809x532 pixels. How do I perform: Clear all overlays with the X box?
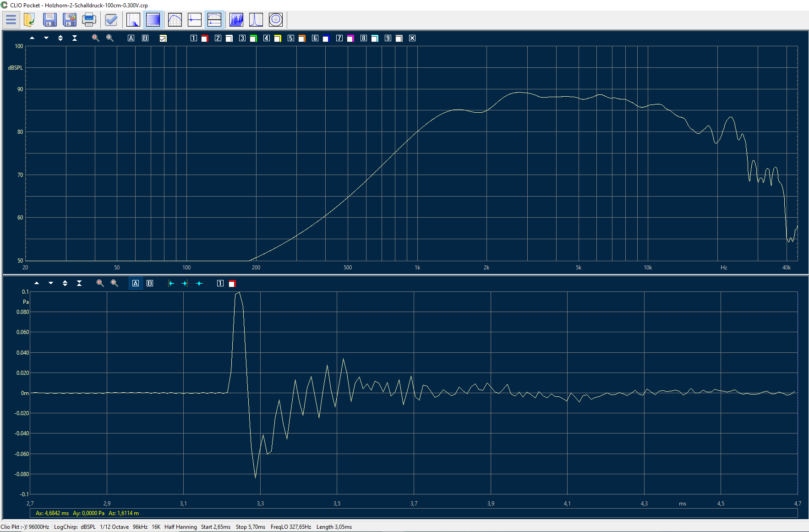tap(412, 38)
